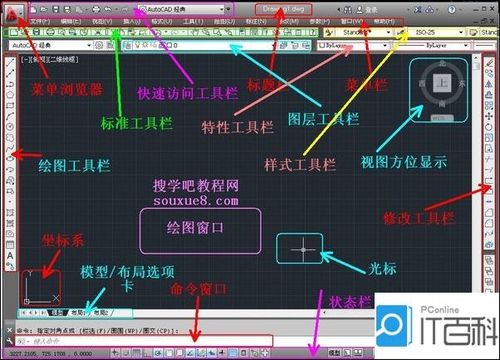
Task: Toggle the layer 0 freeze sun icon
Action: (x=145, y=45)
